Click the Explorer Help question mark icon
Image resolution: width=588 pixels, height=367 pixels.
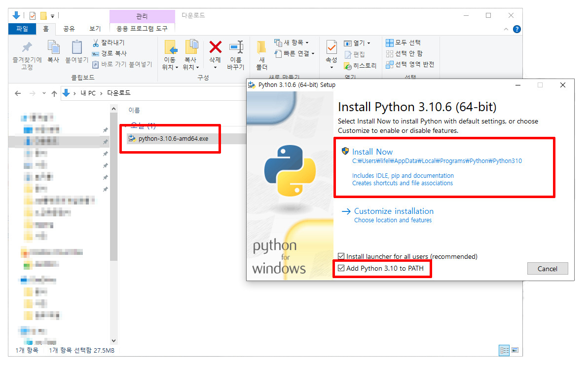517,29
